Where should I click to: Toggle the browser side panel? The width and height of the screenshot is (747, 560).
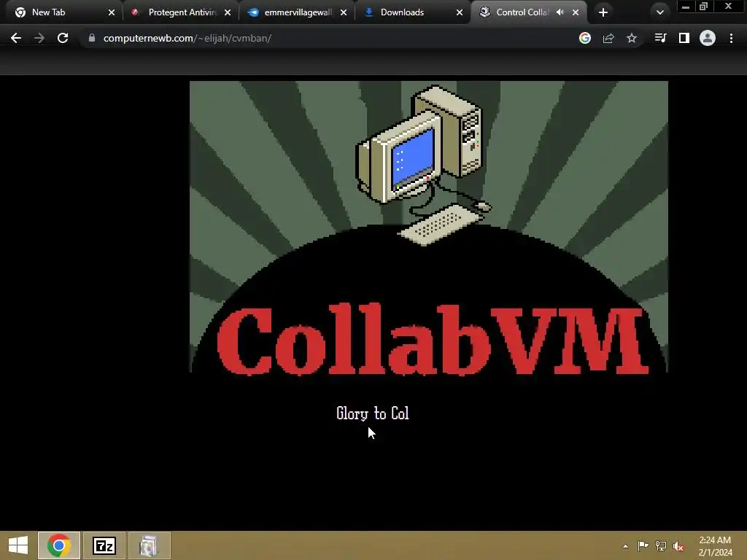pos(684,38)
